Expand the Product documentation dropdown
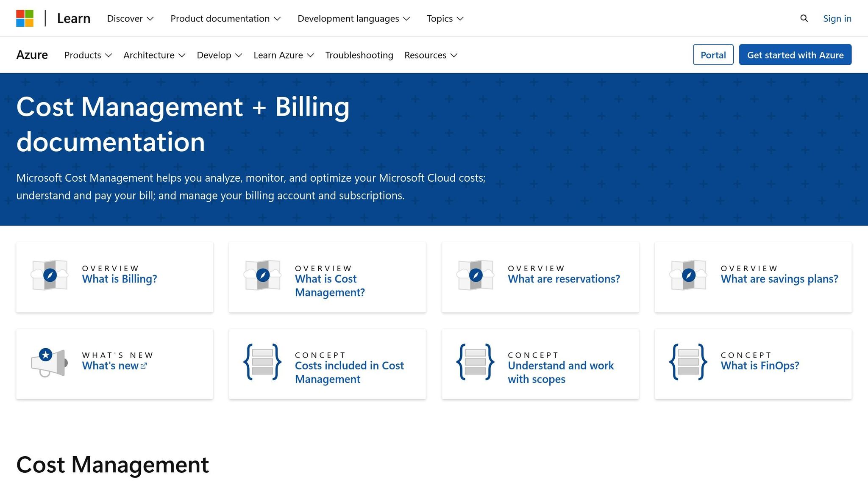The image size is (868, 488). (225, 18)
